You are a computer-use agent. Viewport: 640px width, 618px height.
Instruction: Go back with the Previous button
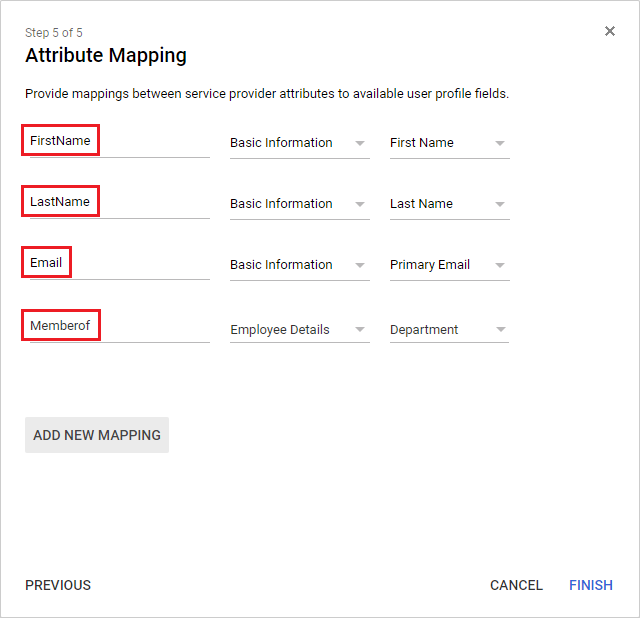(x=58, y=585)
